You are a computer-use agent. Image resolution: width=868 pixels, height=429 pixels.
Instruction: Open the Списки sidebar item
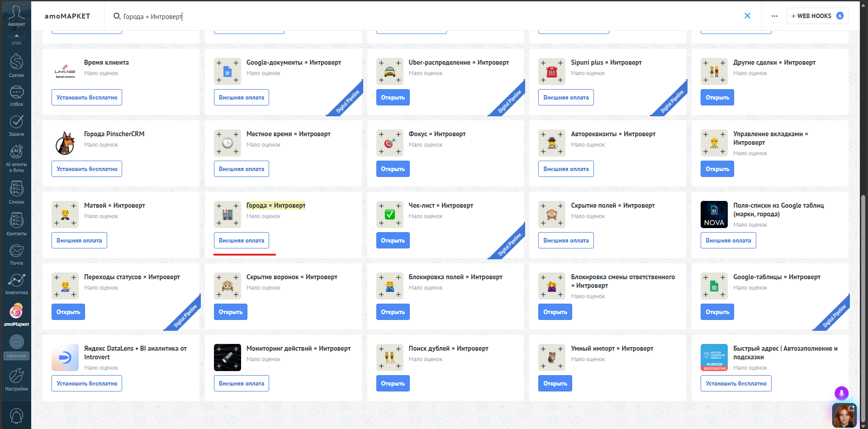pyautogui.click(x=16, y=193)
